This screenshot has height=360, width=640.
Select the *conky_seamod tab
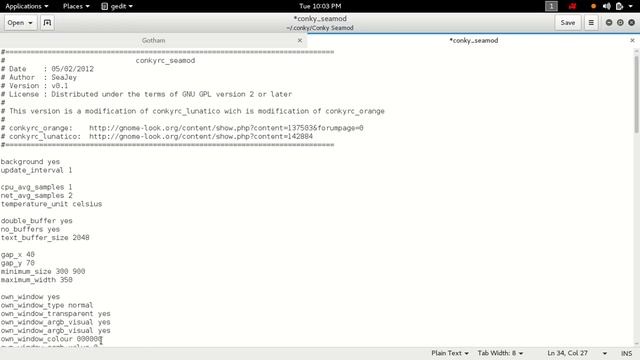(x=473, y=40)
